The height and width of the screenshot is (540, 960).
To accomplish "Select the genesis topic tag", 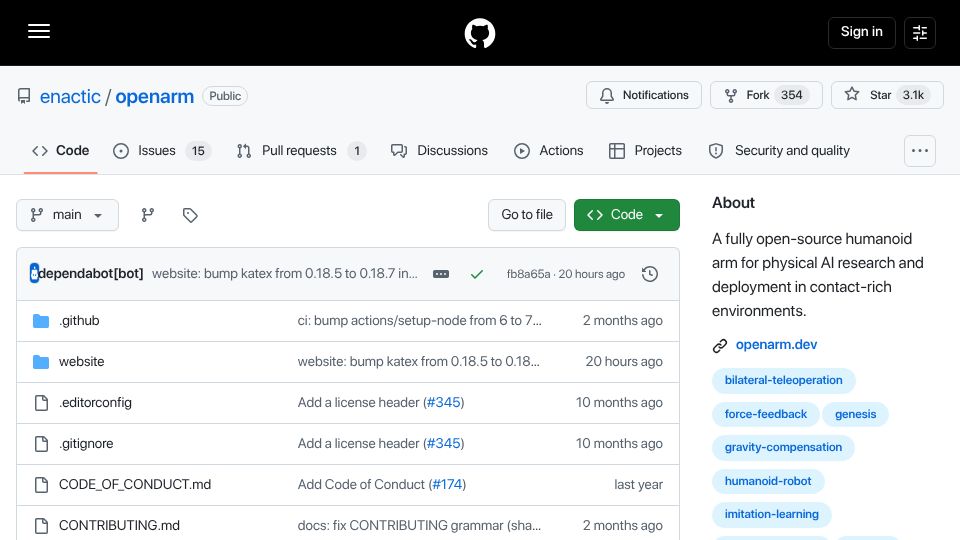I will (855, 414).
